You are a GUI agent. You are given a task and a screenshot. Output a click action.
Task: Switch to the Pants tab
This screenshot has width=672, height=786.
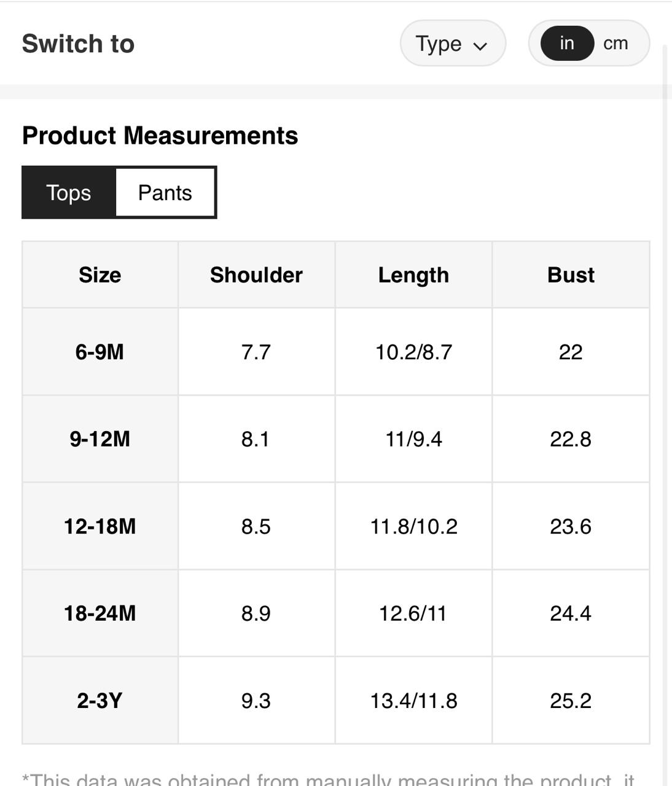[x=165, y=193]
